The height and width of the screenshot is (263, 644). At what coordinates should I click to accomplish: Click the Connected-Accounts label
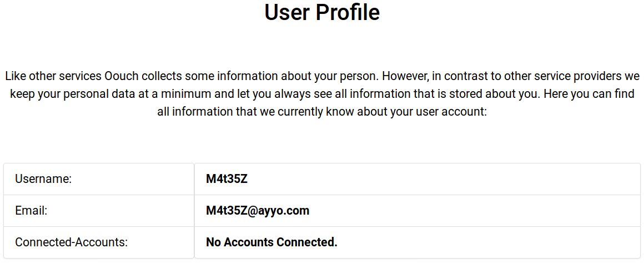point(71,242)
